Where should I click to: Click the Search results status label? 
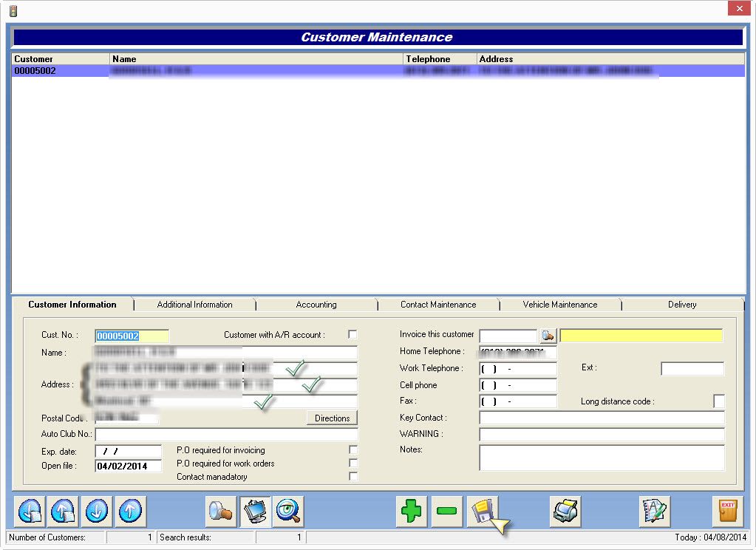click(185, 537)
